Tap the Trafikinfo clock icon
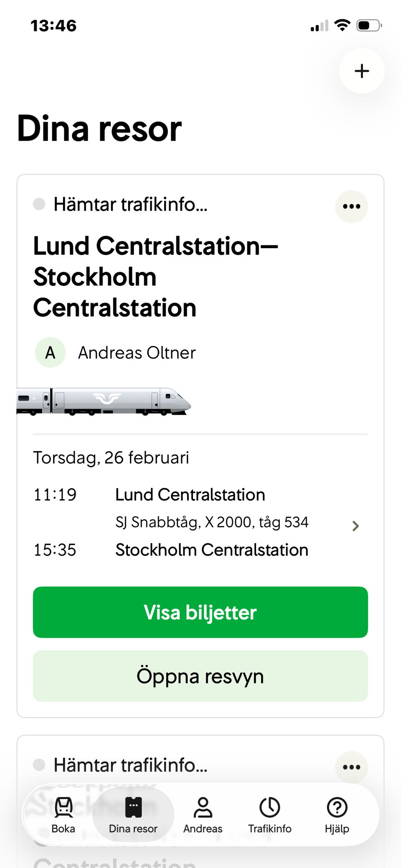Viewport: 401px width, 868px height. coord(270,807)
